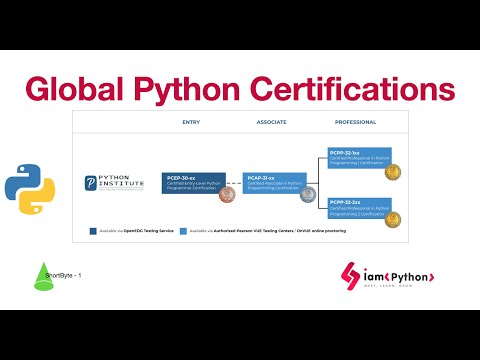The image size is (480, 360).
Task: Click the light blue Pearson VUE legend swatch
Action: point(183,231)
